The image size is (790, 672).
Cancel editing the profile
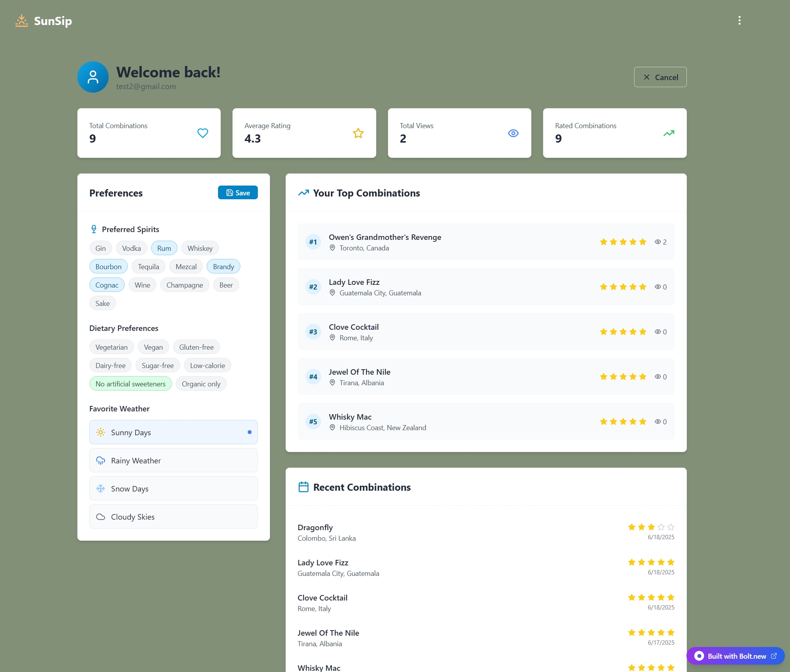coord(660,77)
